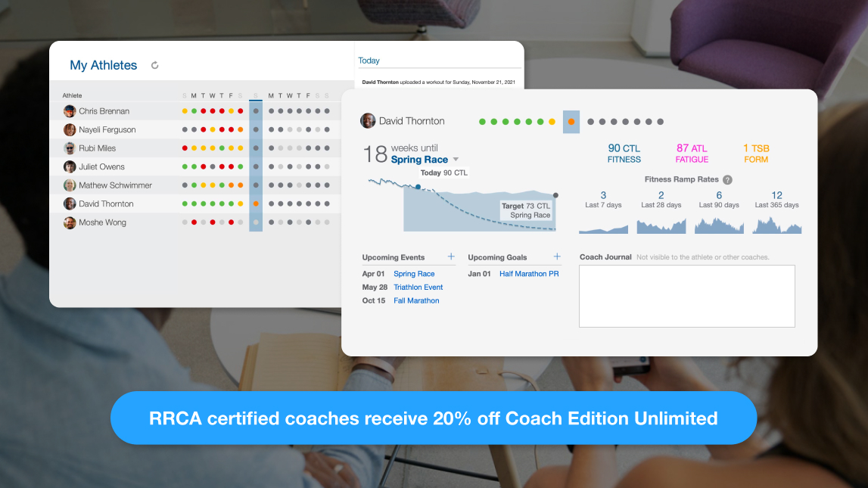The image size is (868, 488).
Task: Click the 'Mathew Schwimmer' athlete name
Action: point(115,185)
